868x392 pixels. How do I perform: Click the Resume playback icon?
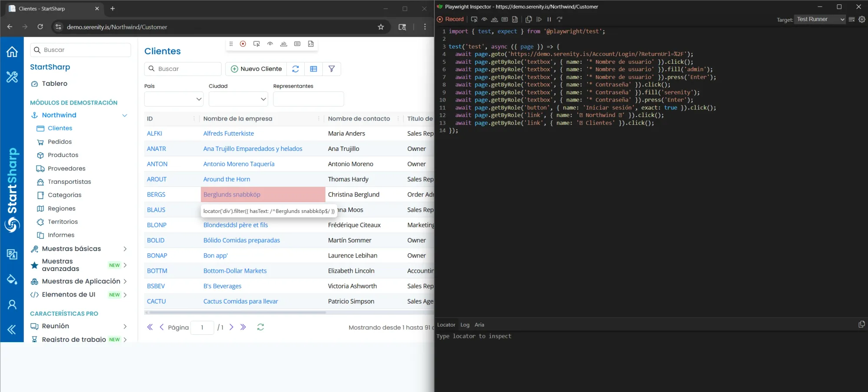[x=539, y=20]
